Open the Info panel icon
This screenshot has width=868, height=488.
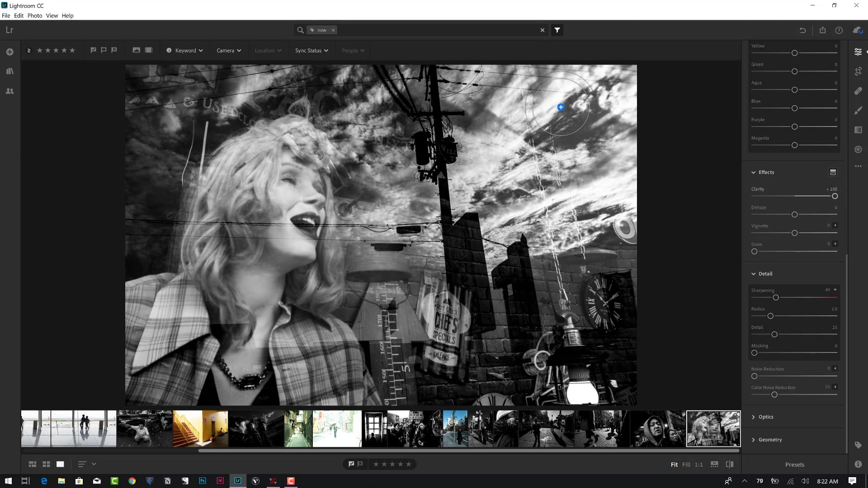coord(858,464)
